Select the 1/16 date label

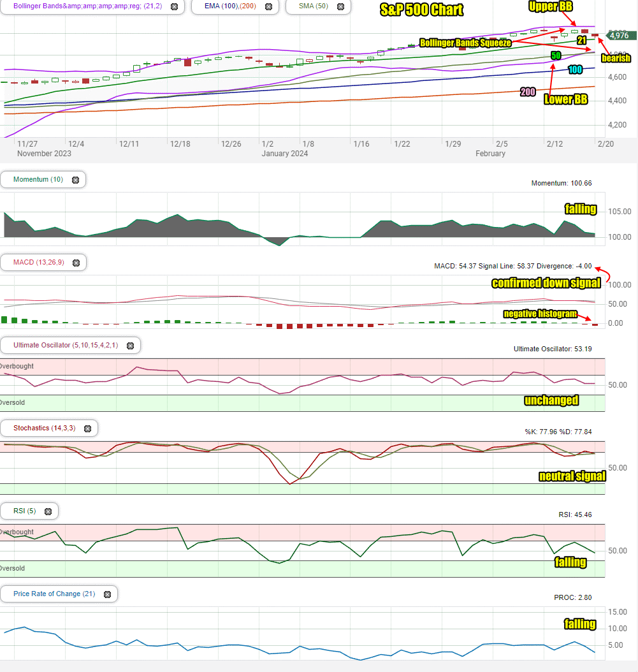tap(361, 144)
